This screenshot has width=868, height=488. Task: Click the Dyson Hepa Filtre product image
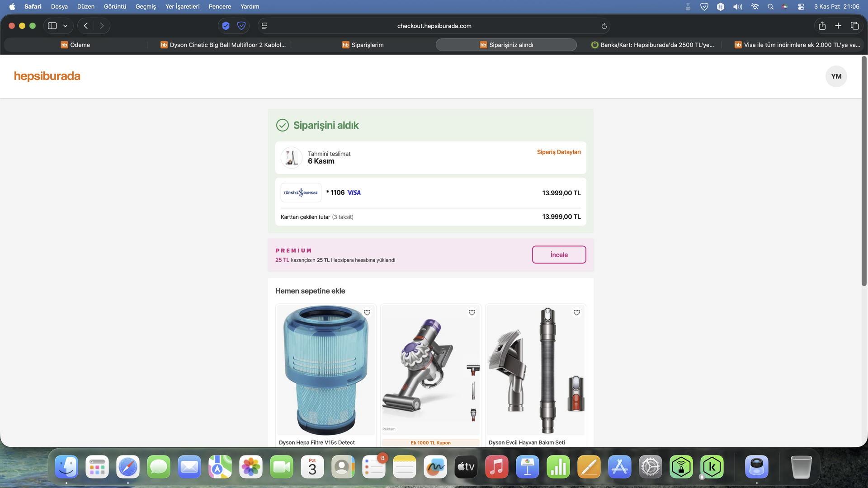coord(325,371)
